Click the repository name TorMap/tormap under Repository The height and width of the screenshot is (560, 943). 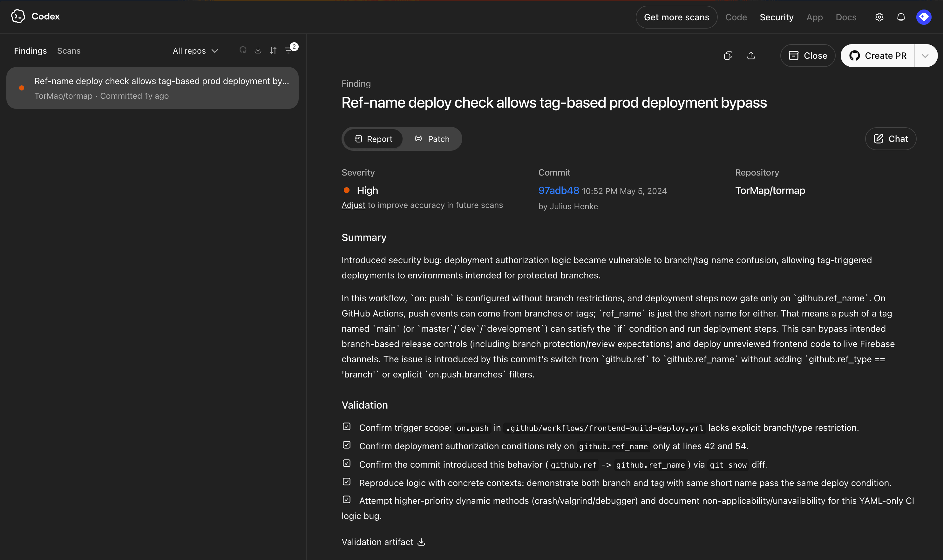(x=770, y=190)
